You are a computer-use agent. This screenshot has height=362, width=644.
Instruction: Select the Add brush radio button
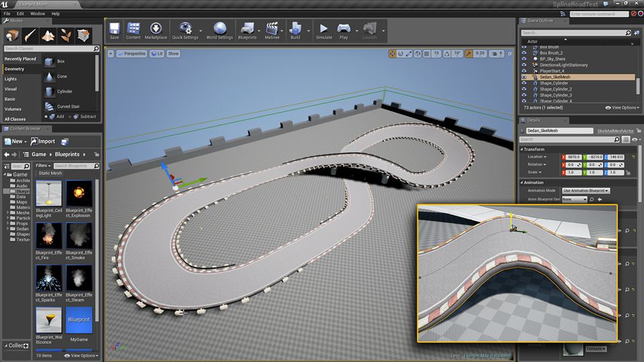pyautogui.click(x=46, y=117)
